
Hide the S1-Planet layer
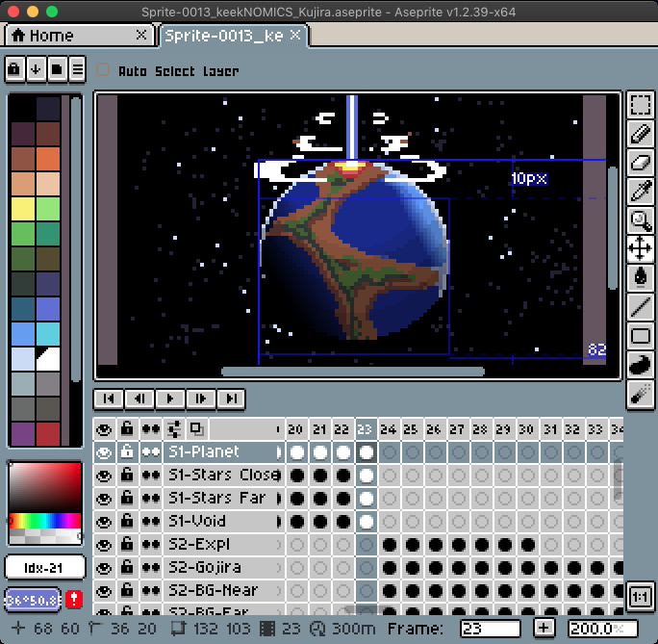click(104, 452)
